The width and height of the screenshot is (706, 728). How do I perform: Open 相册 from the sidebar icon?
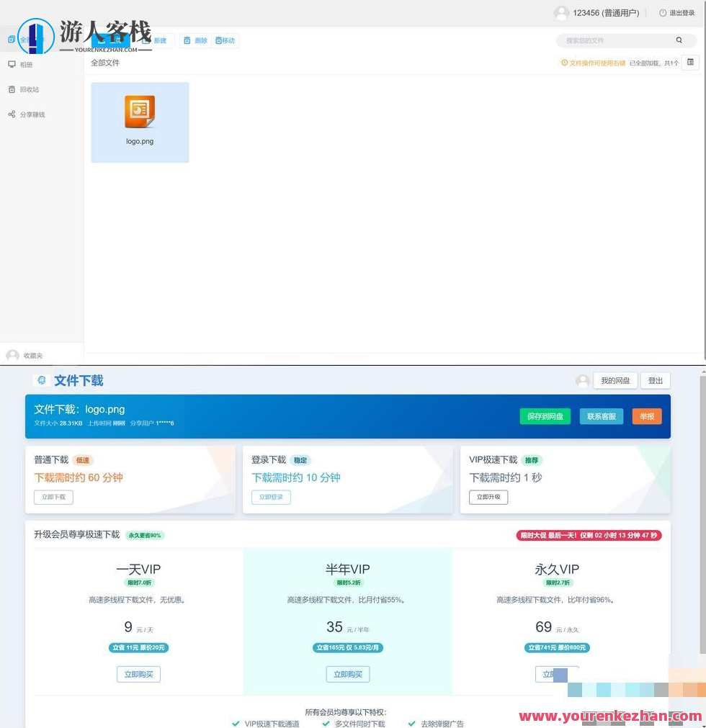[x=12, y=64]
